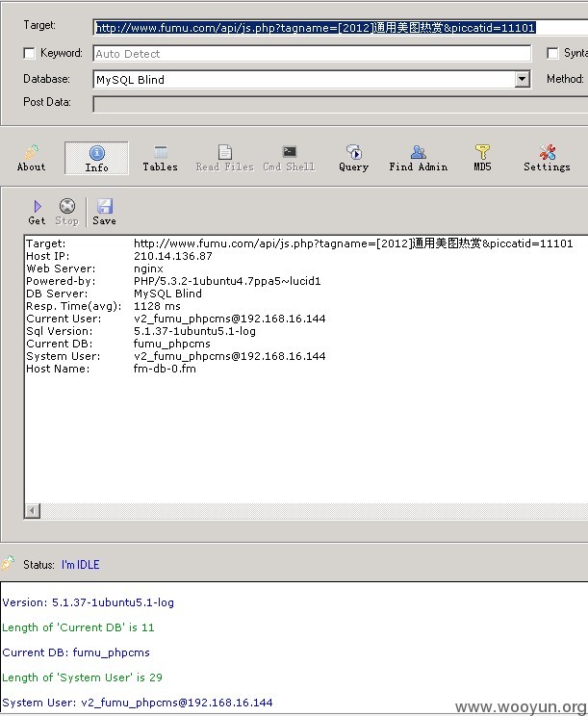Click the I'm IDLE status text
The height and width of the screenshot is (716, 588).
80,565
